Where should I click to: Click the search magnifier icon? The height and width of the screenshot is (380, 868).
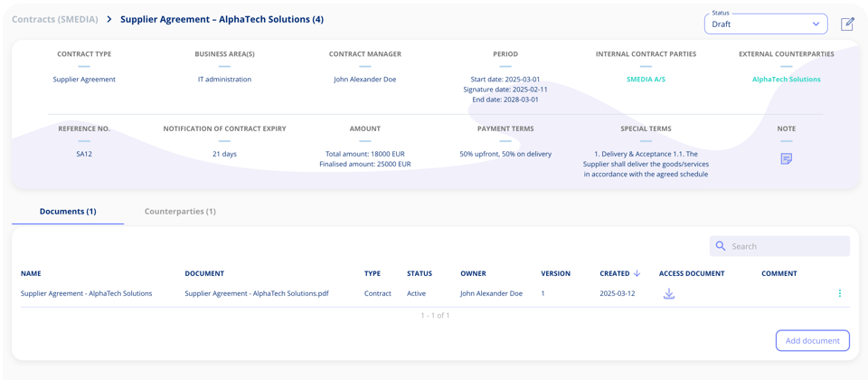721,246
